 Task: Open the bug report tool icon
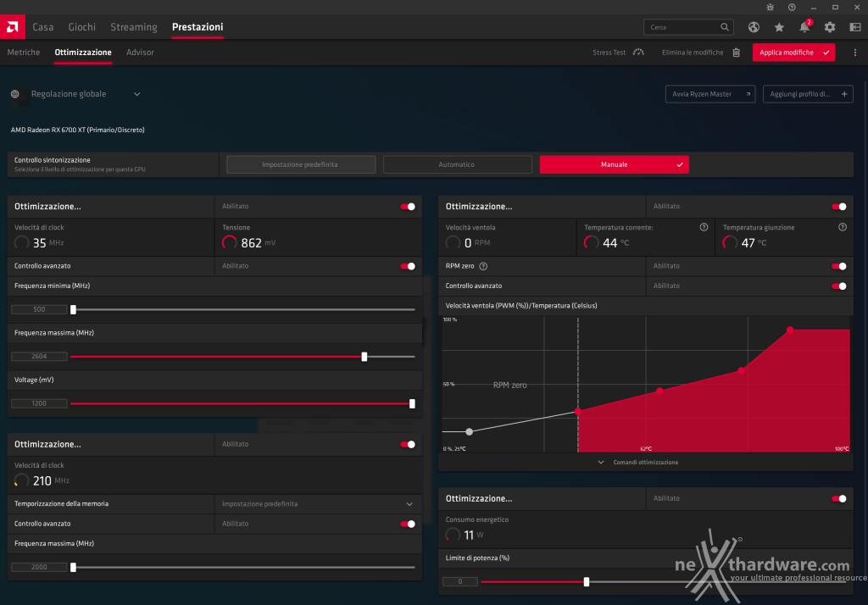tap(770, 7)
